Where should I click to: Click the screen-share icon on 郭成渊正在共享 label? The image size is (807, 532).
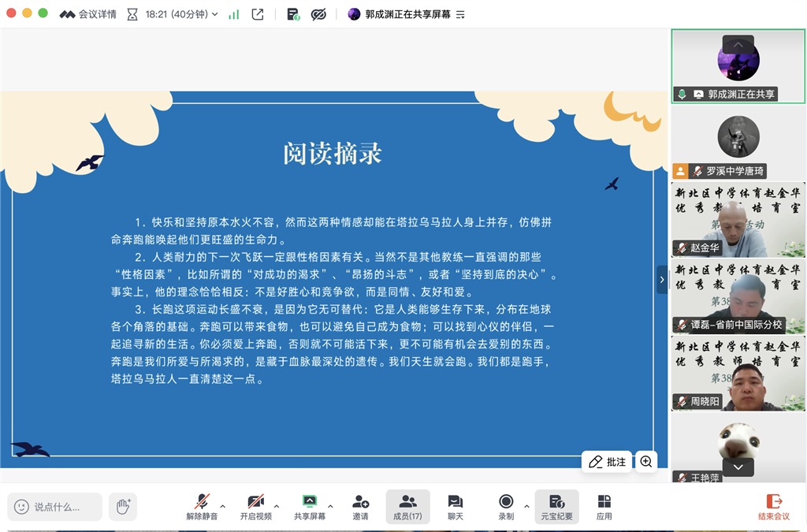(x=698, y=94)
